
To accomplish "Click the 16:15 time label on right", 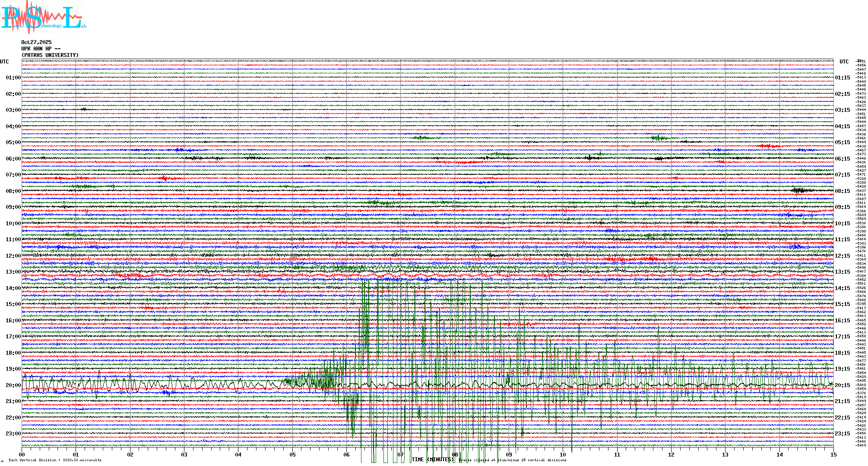I will [842, 321].
